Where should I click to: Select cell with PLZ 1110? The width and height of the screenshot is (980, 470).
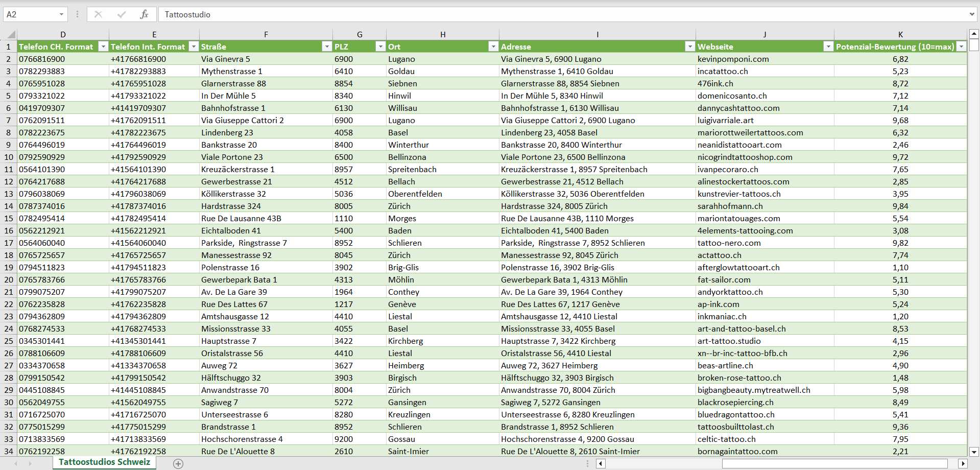coord(360,218)
